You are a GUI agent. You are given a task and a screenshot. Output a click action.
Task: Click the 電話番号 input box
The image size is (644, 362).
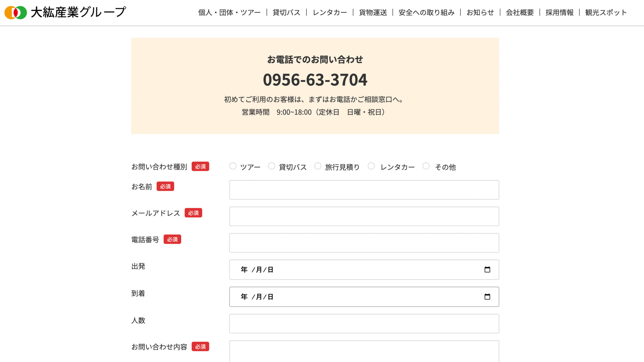(x=364, y=243)
